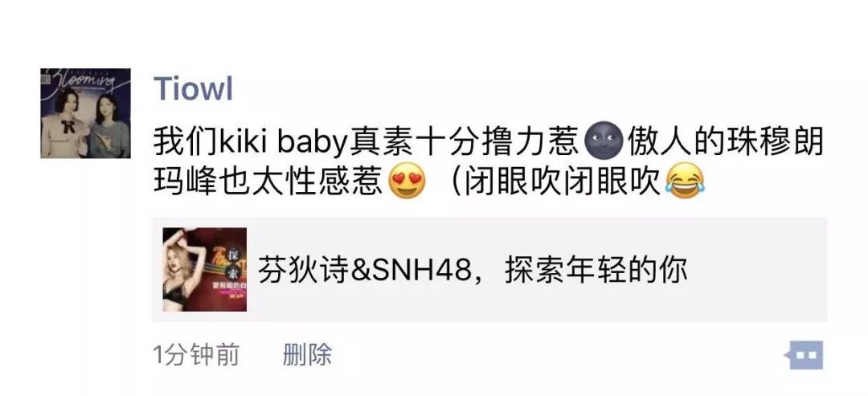Click the shared article's thumbnail image
The width and height of the screenshot is (868, 396).
205,269
